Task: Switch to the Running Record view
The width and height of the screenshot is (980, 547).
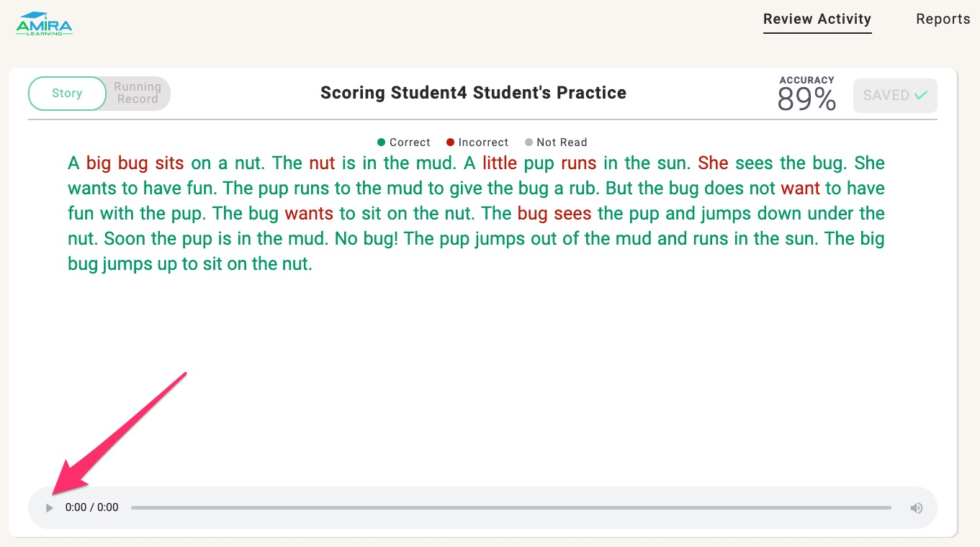Action: 137,94
